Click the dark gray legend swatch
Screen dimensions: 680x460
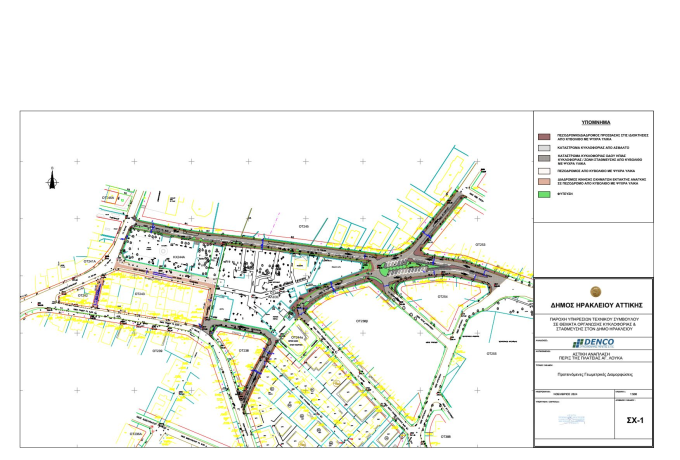point(545,158)
